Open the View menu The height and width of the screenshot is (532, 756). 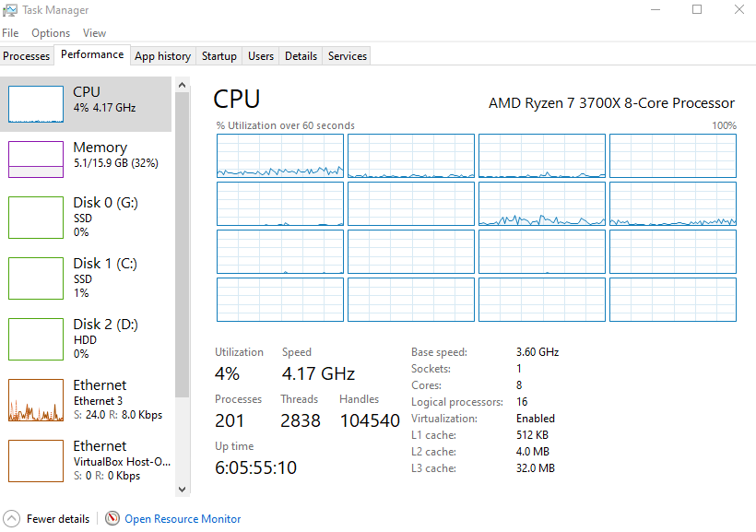coord(94,33)
